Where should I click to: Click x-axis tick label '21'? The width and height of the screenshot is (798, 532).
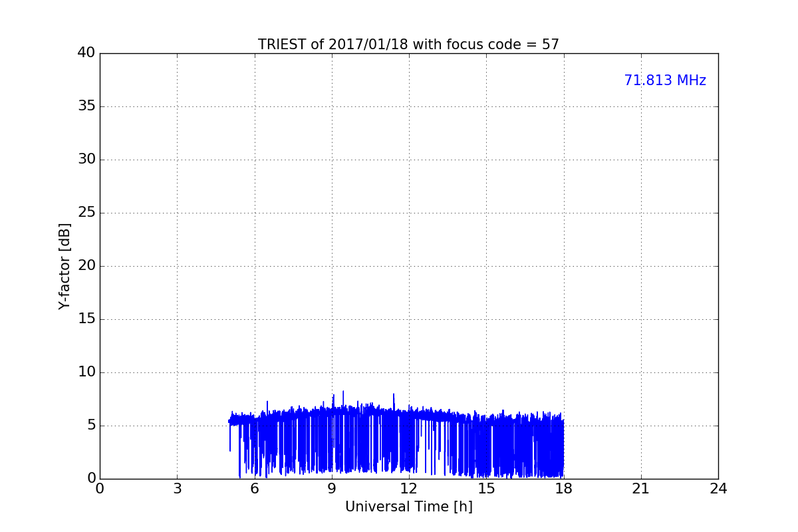coord(641,489)
